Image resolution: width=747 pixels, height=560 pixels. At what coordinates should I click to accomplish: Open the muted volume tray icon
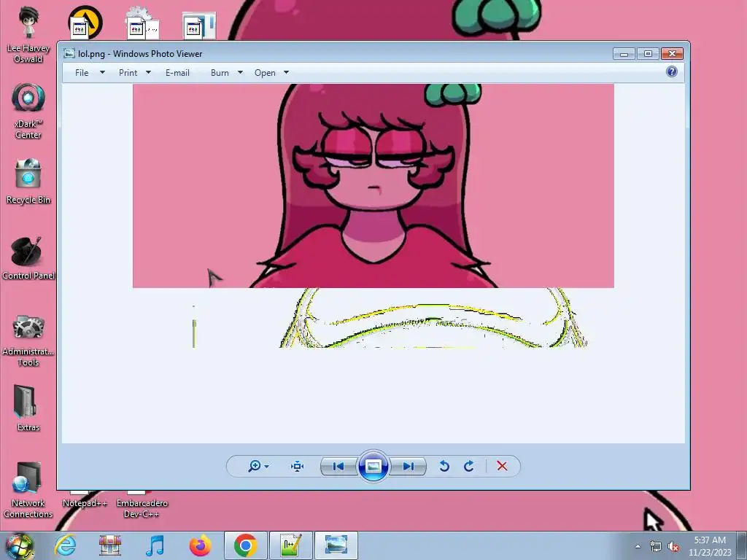click(673, 546)
